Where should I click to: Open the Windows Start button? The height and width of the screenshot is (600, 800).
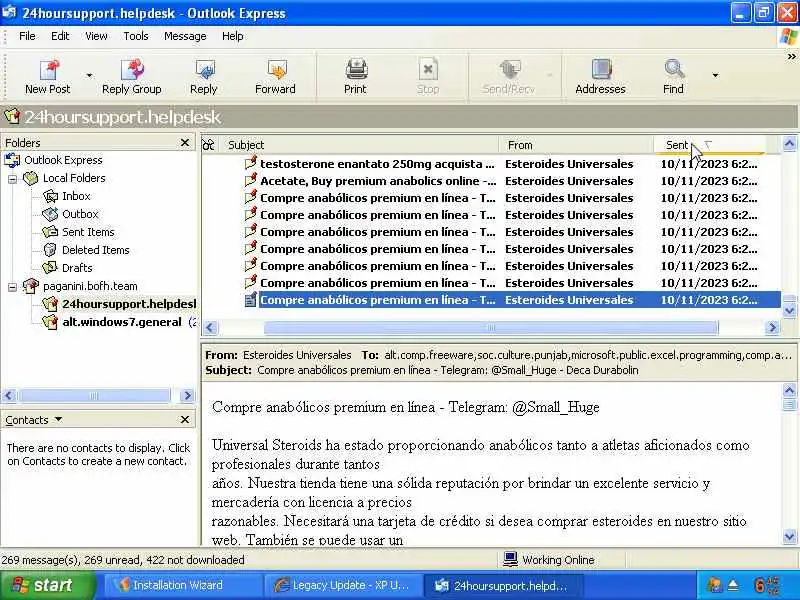tap(47, 585)
